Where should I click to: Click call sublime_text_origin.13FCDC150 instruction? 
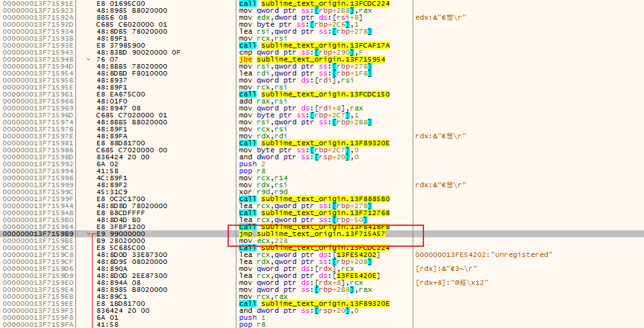tap(314, 95)
